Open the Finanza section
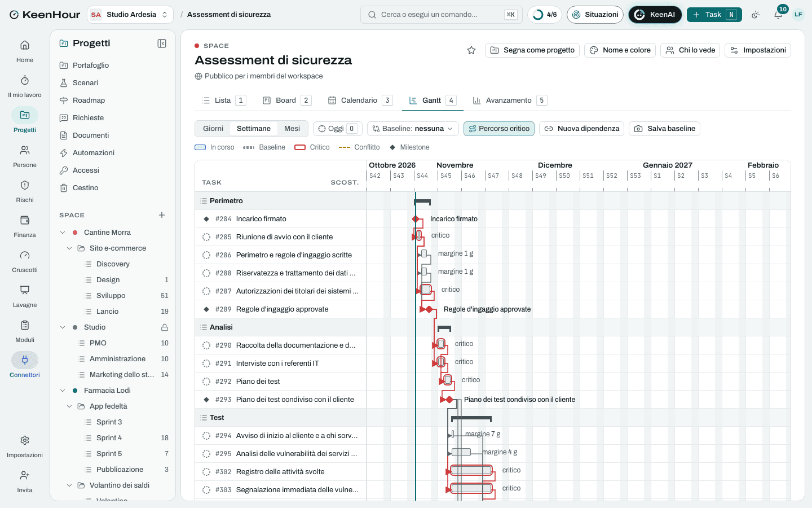Screen dimensions: 812x508 click(x=25, y=226)
